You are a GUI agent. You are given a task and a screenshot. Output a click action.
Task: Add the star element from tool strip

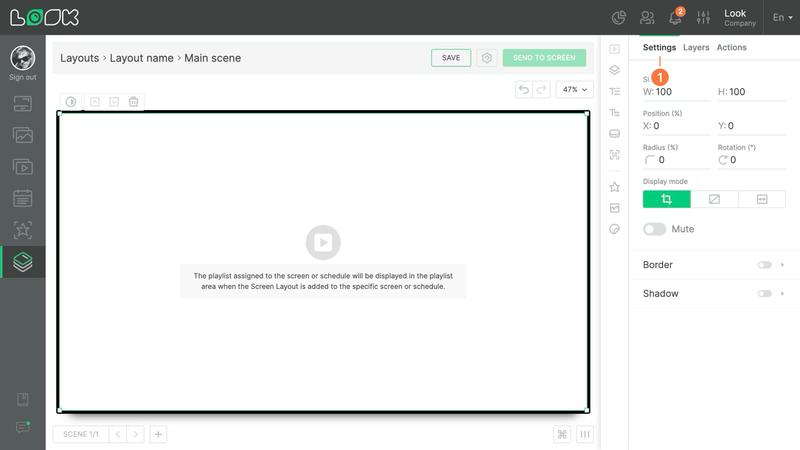click(x=614, y=187)
